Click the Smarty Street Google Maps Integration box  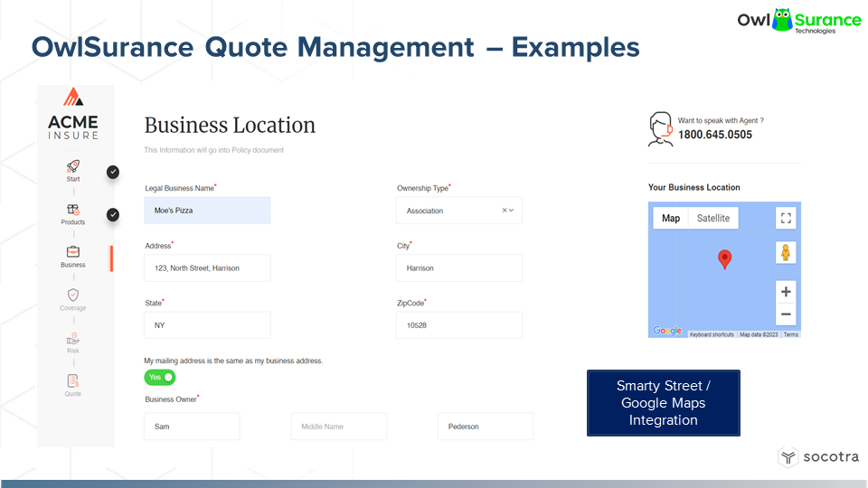663,403
